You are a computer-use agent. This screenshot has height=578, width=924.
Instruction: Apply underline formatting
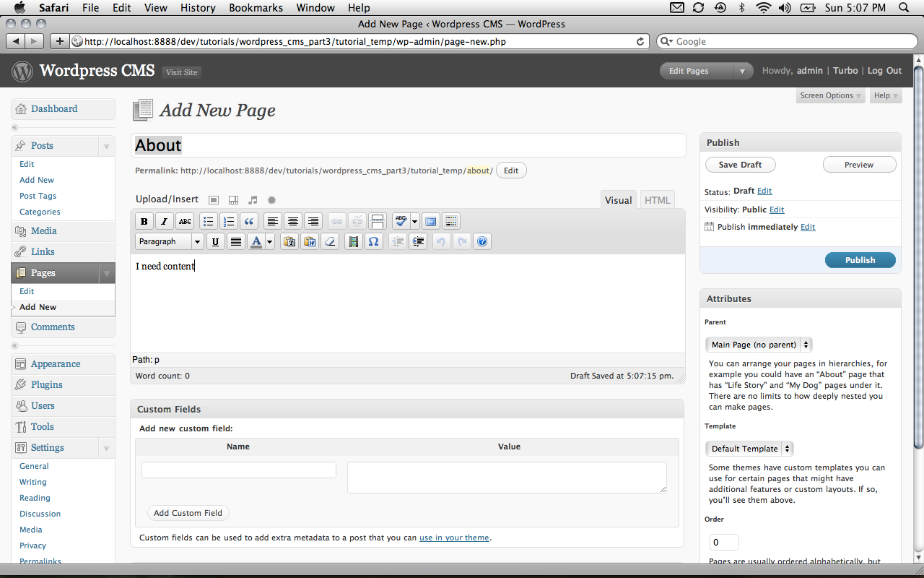(215, 241)
